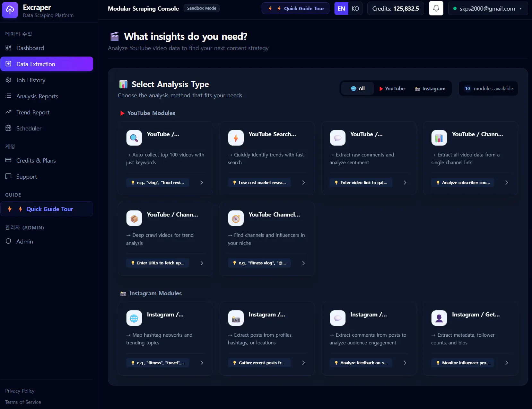Click the Job History gear icon
Viewport: 532px width, 409px height.
point(8,80)
